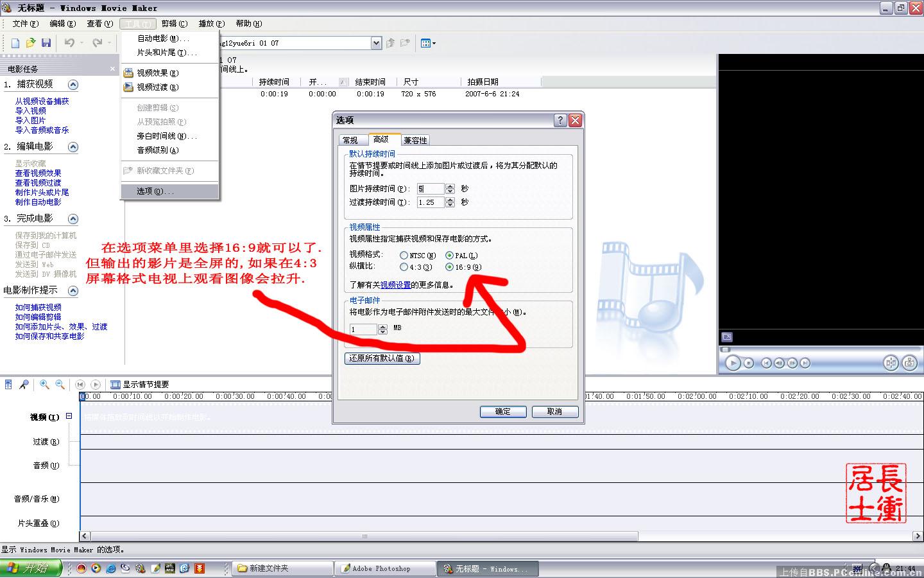Image resolution: width=924 pixels, height=578 pixels.
Task: Click the timeline horizontal scrollbar
Action: point(364,536)
